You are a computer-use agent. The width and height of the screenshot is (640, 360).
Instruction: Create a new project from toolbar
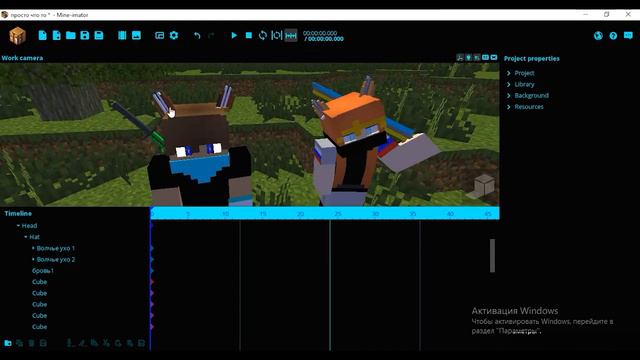click(42, 36)
